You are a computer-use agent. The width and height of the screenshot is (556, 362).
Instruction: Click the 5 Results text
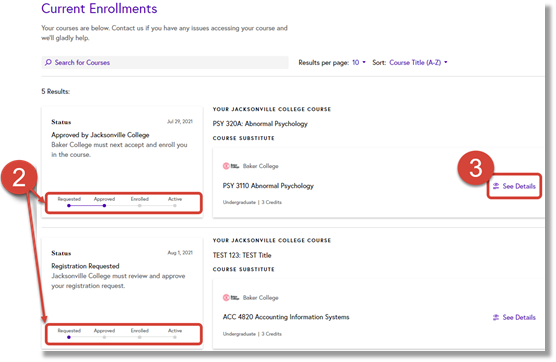(x=56, y=91)
